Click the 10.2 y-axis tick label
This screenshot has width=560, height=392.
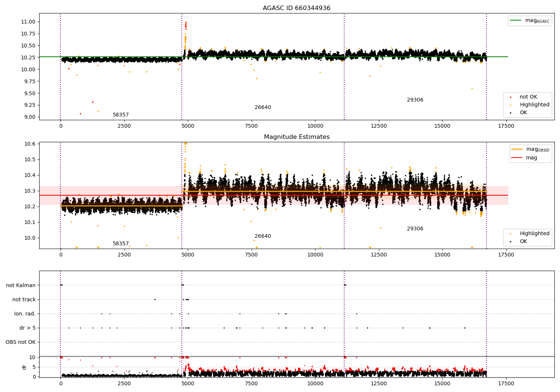(x=29, y=206)
